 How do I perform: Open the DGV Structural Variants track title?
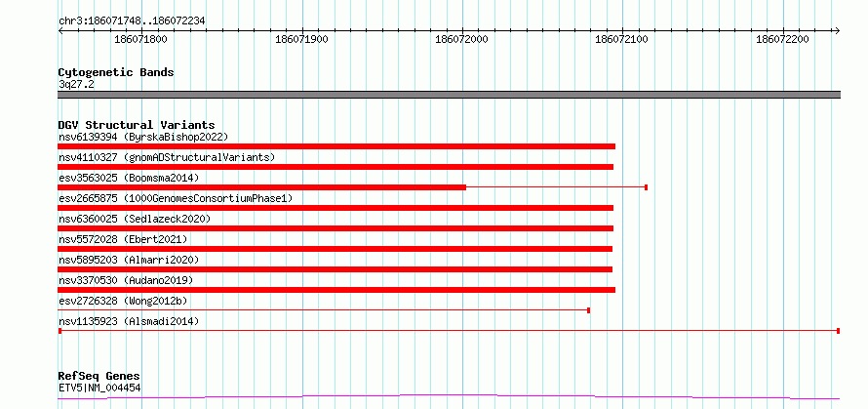click(137, 125)
